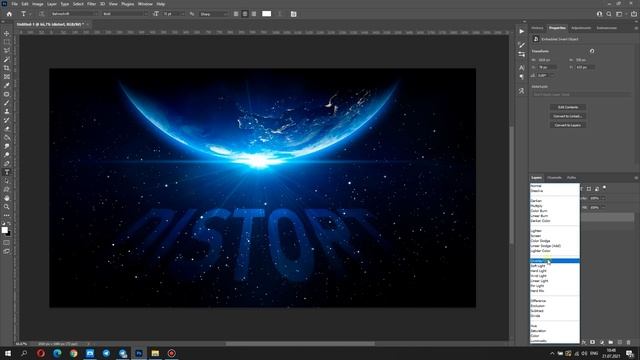Image resolution: width=640 pixels, height=360 pixels.
Task: Open the Actions play panel icon
Action: click(x=522, y=31)
